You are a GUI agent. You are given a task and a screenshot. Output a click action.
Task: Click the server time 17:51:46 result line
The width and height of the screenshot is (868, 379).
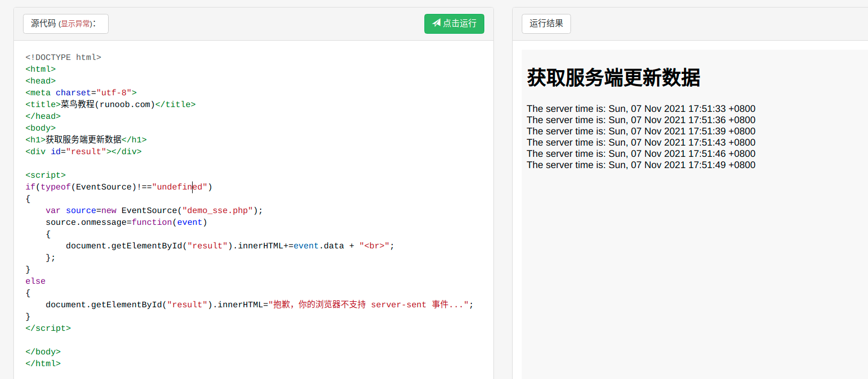tap(641, 154)
